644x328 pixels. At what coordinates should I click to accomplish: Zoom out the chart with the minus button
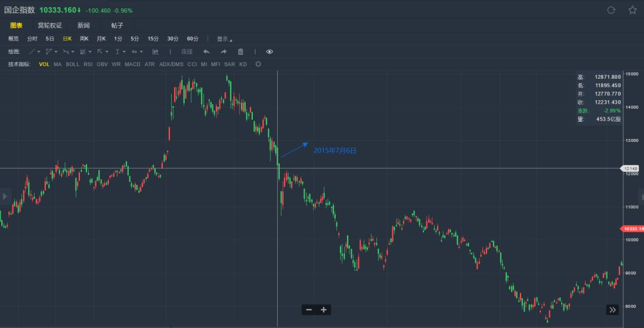tap(308, 310)
